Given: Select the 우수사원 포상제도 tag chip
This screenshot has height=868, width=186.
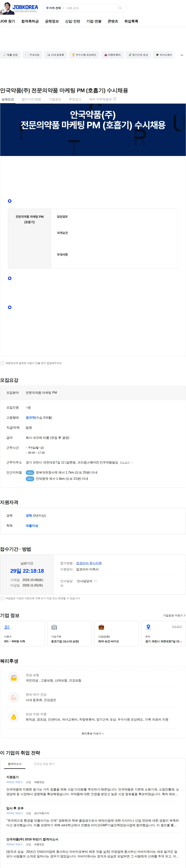Looking at the screenshot, I should point(84,55).
